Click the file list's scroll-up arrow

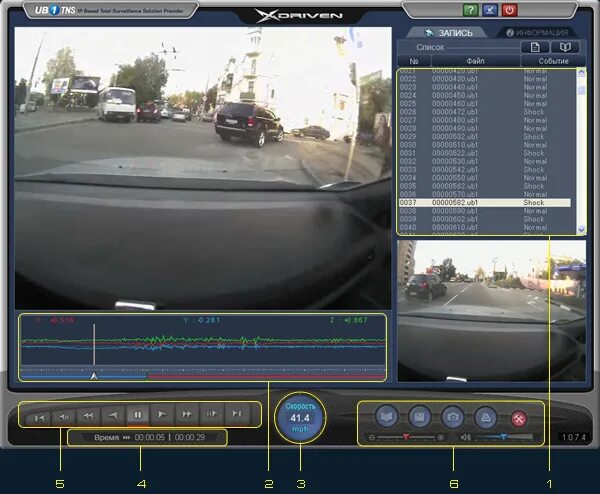[x=581, y=72]
